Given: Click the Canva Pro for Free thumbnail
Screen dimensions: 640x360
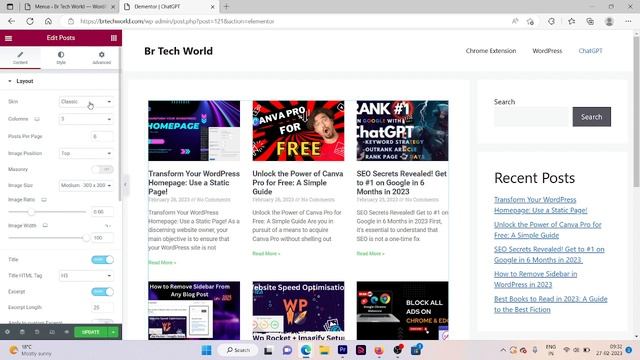Looking at the screenshot, I should point(298,131).
